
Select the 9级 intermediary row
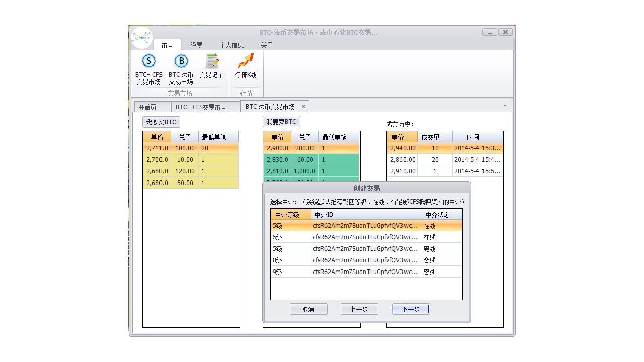coord(366,272)
